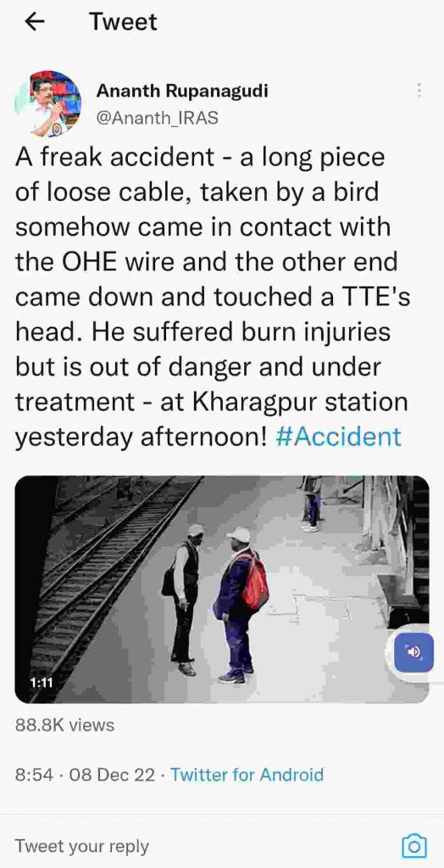Play the station platform video
This screenshot has width=444, height=868.
(x=222, y=589)
